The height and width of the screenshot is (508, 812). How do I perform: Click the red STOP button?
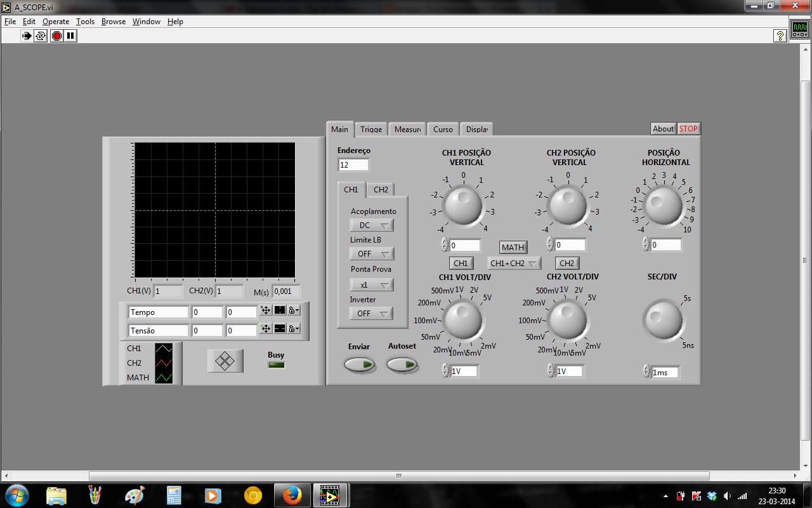[688, 128]
